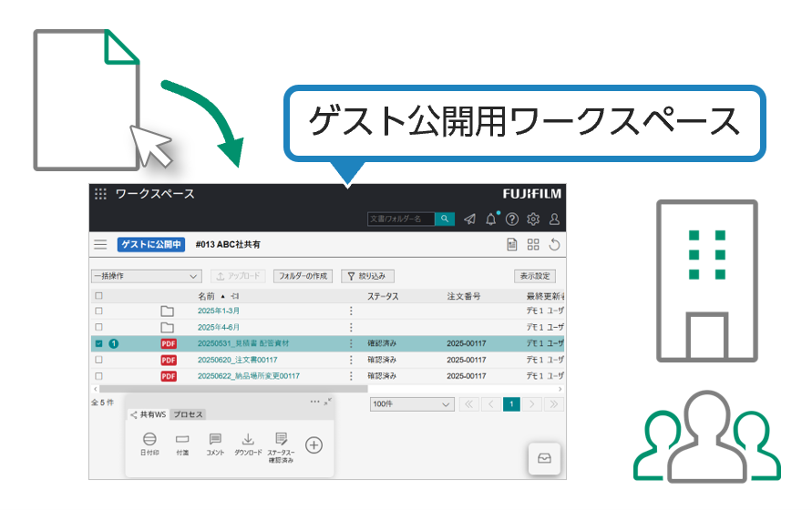Open the hamburger side menu

(100, 244)
